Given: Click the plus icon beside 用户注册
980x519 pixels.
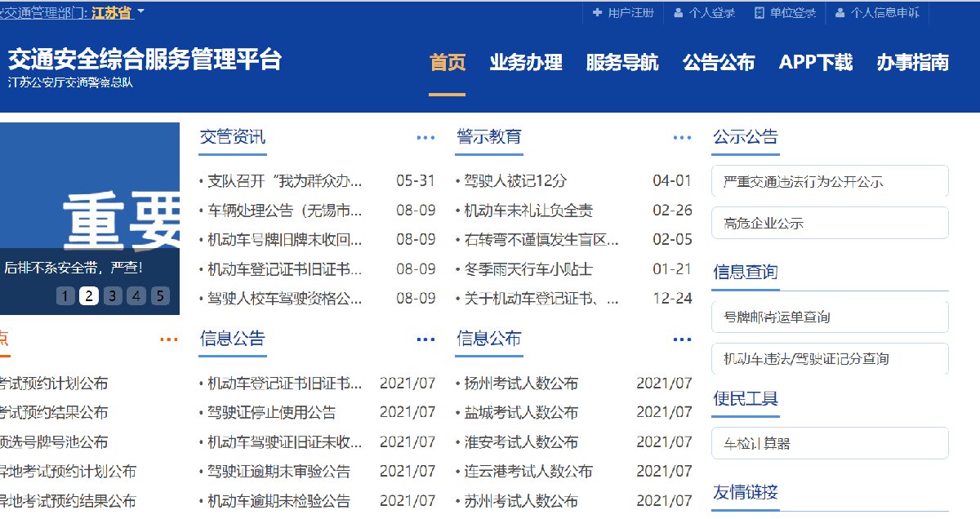Looking at the screenshot, I should point(597,13).
